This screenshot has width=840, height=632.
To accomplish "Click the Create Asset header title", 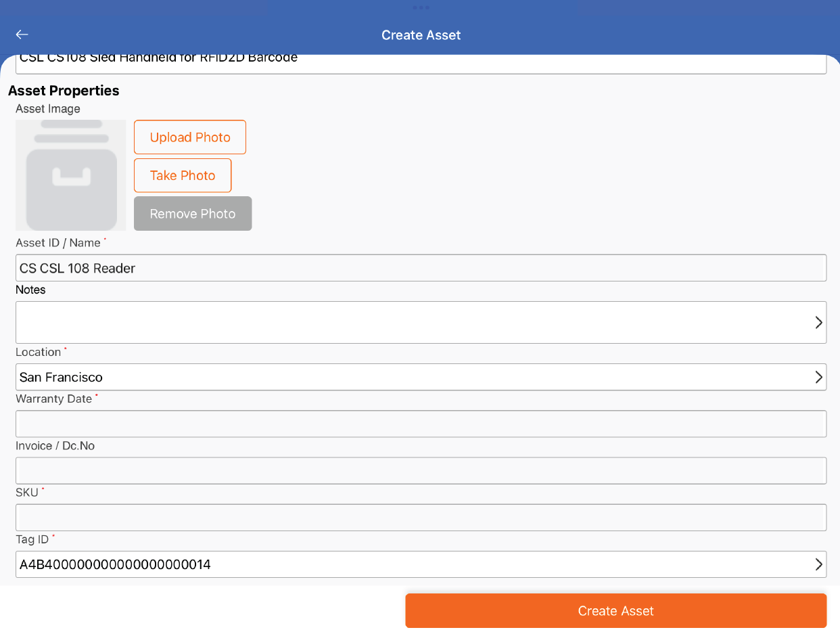I will point(421,35).
